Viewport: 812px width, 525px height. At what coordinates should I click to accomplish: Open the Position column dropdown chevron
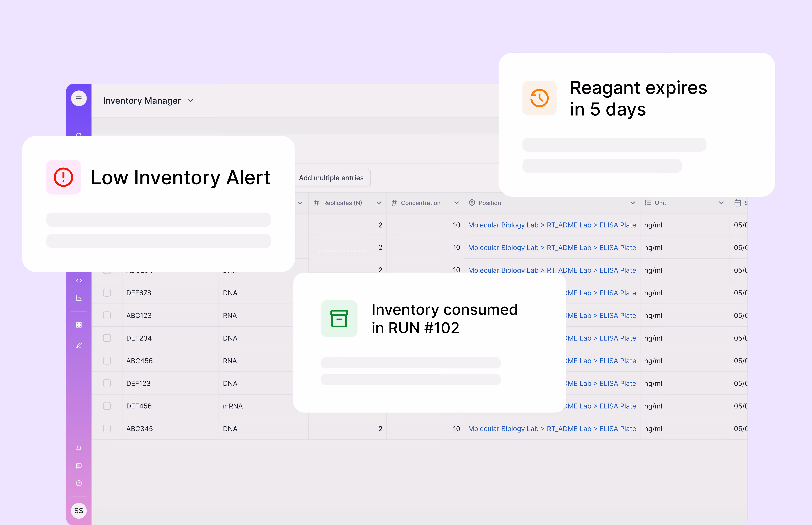click(x=632, y=203)
